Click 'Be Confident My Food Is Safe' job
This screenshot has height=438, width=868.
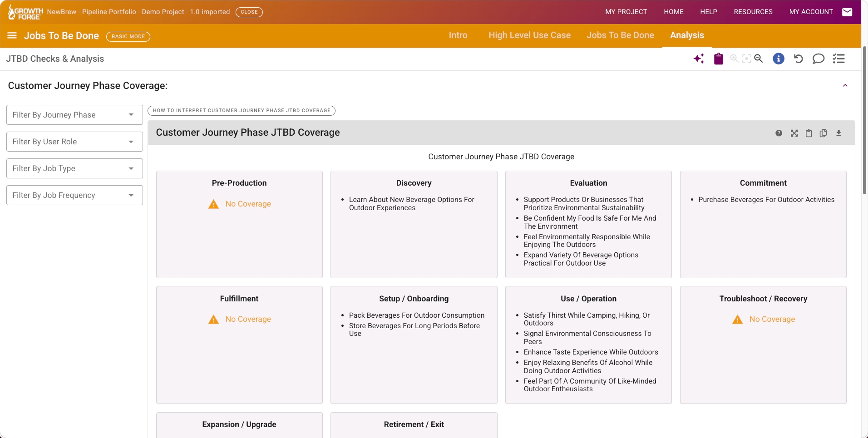pyautogui.click(x=590, y=222)
